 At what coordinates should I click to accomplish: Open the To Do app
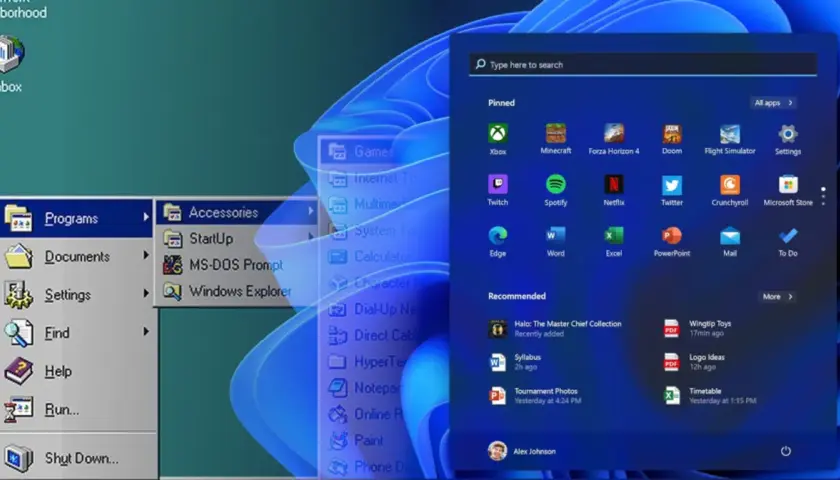[788, 235]
